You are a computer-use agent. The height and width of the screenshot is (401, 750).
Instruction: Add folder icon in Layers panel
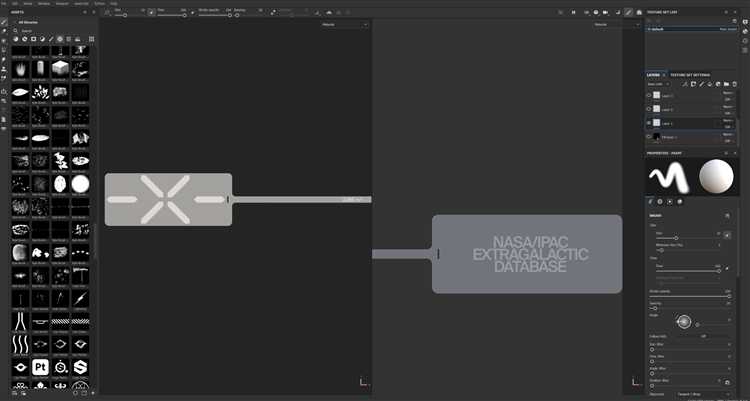727,84
